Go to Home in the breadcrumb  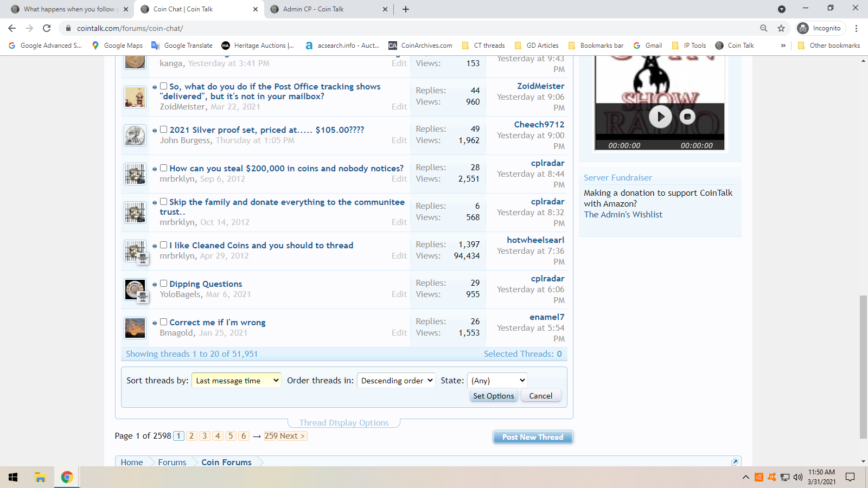(x=132, y=463)
